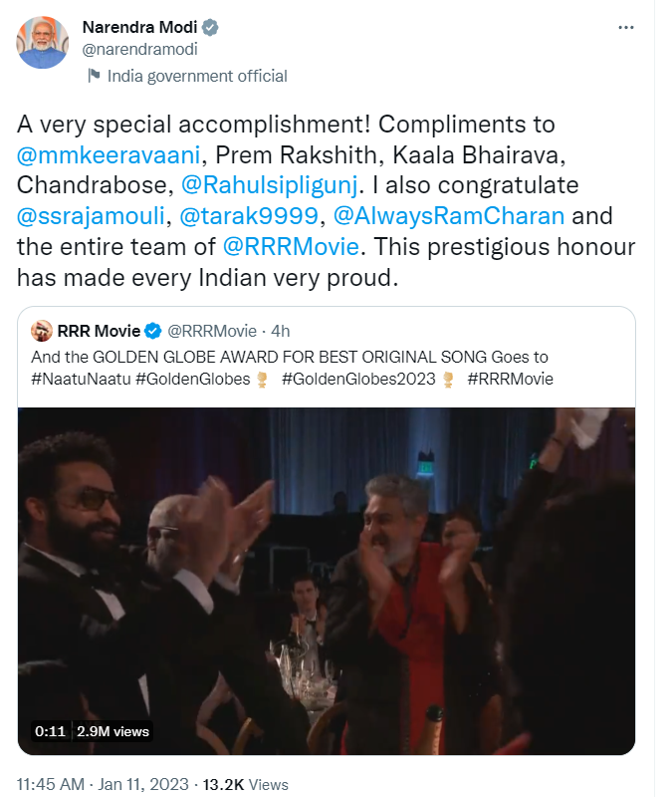Viewport: 672px width, 797px height.
Task: Click the verified badge next to RRR Movie
Action: [154, 331]
